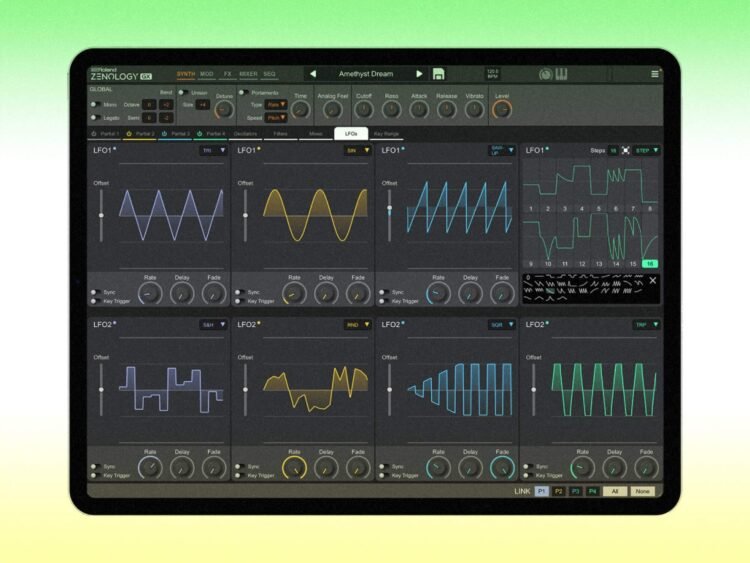The width and height of the screenshot is (750, 563).
Task: Click the Fade knob in blue SQR LFO2 panel
Action: (x=502, y=467)
